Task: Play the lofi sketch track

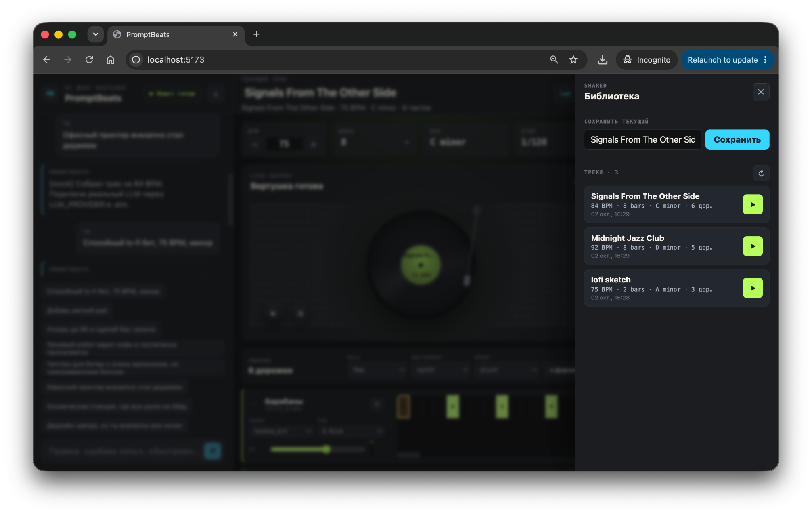Action: tap(753, 288)
